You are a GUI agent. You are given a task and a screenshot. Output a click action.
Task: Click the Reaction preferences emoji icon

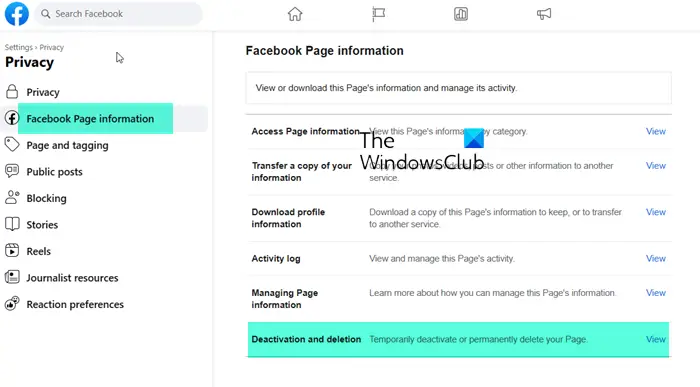point(12,304)
